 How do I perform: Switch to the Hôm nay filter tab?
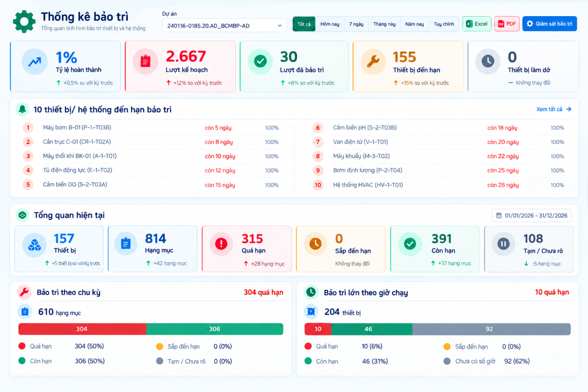330,24
